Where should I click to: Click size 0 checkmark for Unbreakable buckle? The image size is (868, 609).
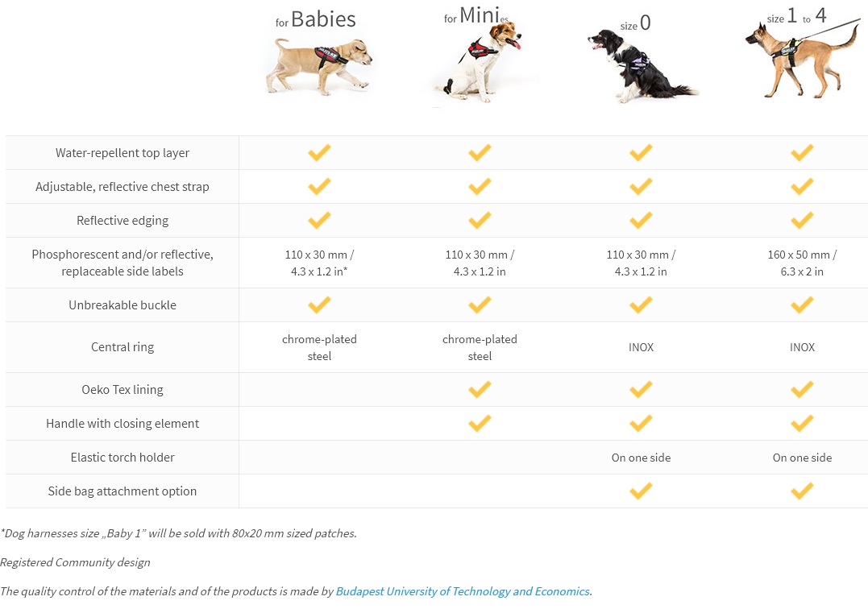click(x=641, y=304)
